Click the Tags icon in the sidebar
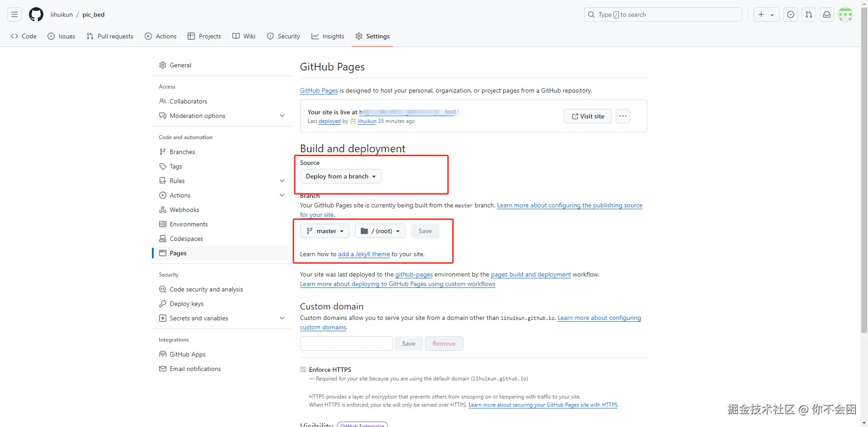Screen dimensions: 868x427 [x=163, y=166]
